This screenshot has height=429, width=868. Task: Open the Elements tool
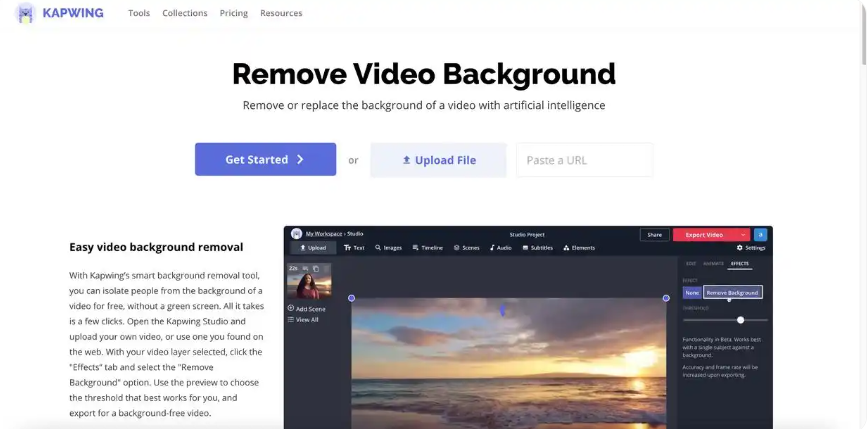(579, 247)
